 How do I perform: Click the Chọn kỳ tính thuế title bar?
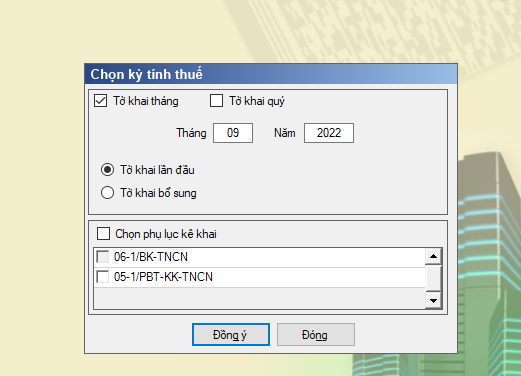click(271, 74)
